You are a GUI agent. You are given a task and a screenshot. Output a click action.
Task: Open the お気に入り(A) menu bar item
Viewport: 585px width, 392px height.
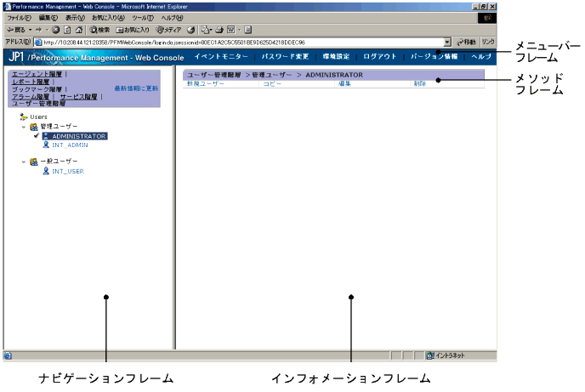[108, 18]
